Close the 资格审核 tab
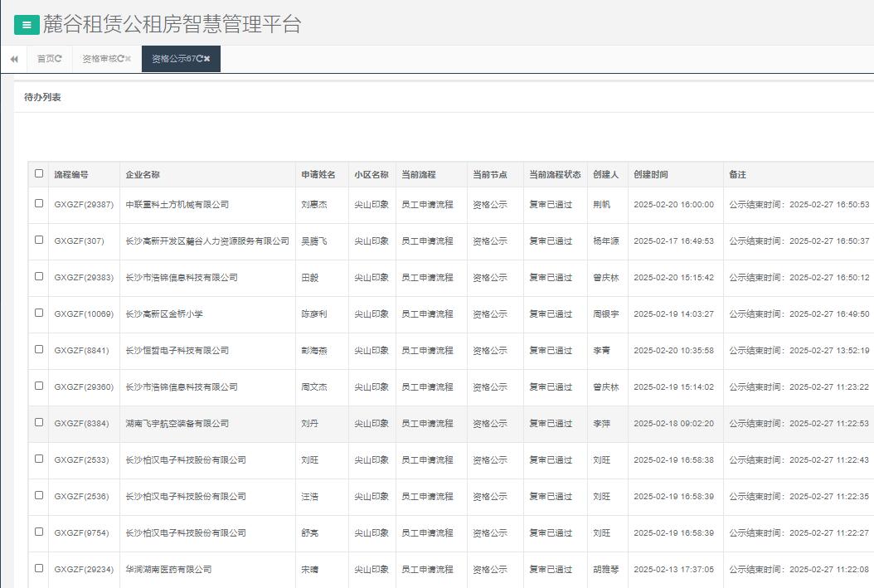Image resolution: width=874 pixels, height=588 pixels. point(129,59)
